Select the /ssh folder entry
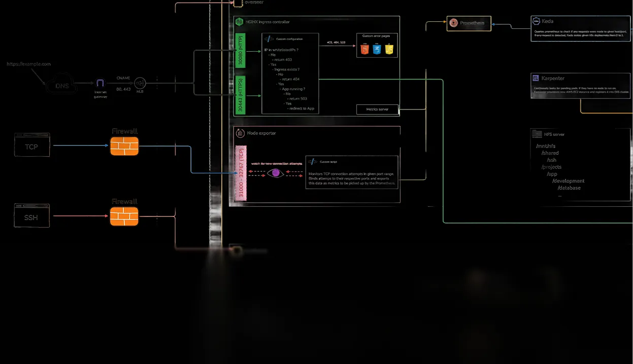Image resolution: width=633 pixels, height=364 pixels. [x=551, y=160]
